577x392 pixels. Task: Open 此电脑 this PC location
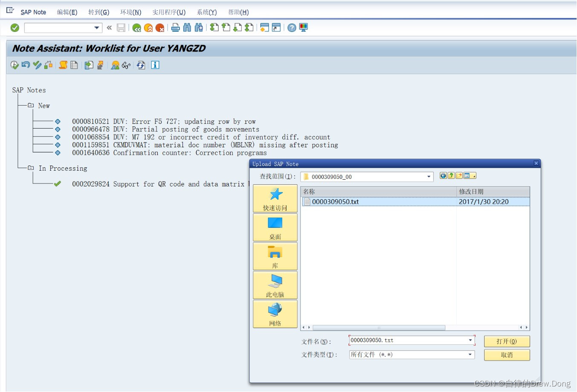pos(275,285)
